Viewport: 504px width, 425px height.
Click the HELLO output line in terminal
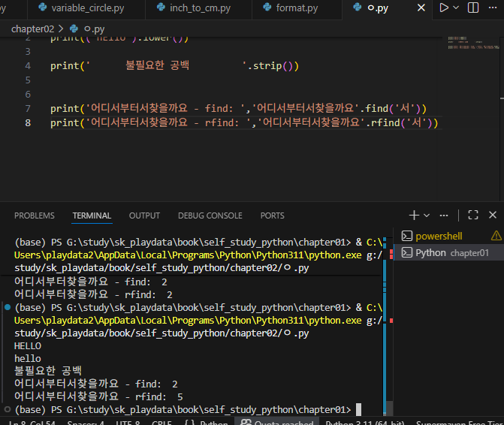[28, 346]
